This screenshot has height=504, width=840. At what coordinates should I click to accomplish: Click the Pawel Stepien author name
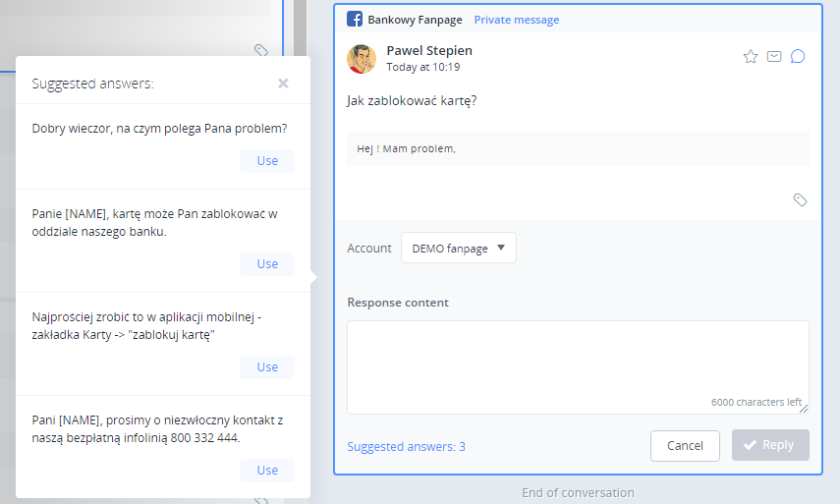[x=429, y=50]
